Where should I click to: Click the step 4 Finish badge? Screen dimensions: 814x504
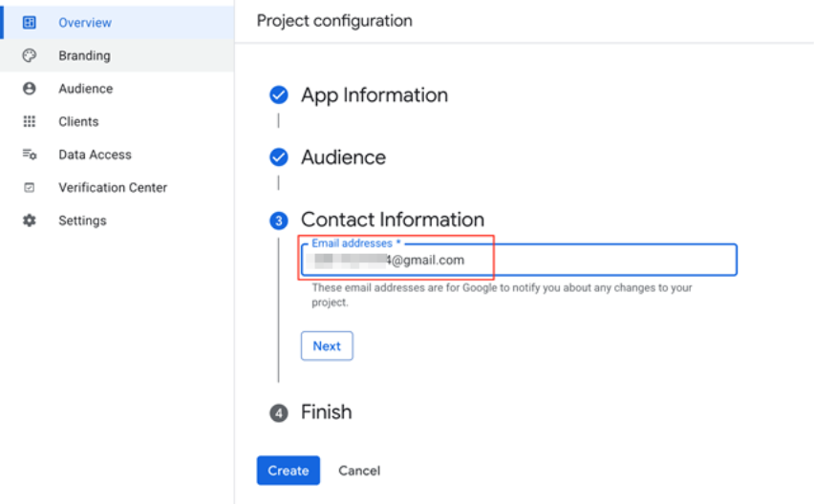(x=279, y=413)
